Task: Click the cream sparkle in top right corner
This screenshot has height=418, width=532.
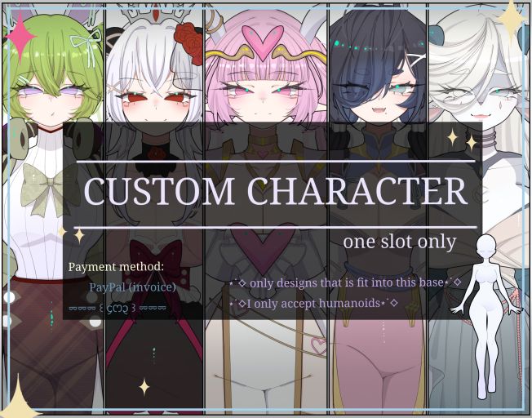Action: coord(512,20)
